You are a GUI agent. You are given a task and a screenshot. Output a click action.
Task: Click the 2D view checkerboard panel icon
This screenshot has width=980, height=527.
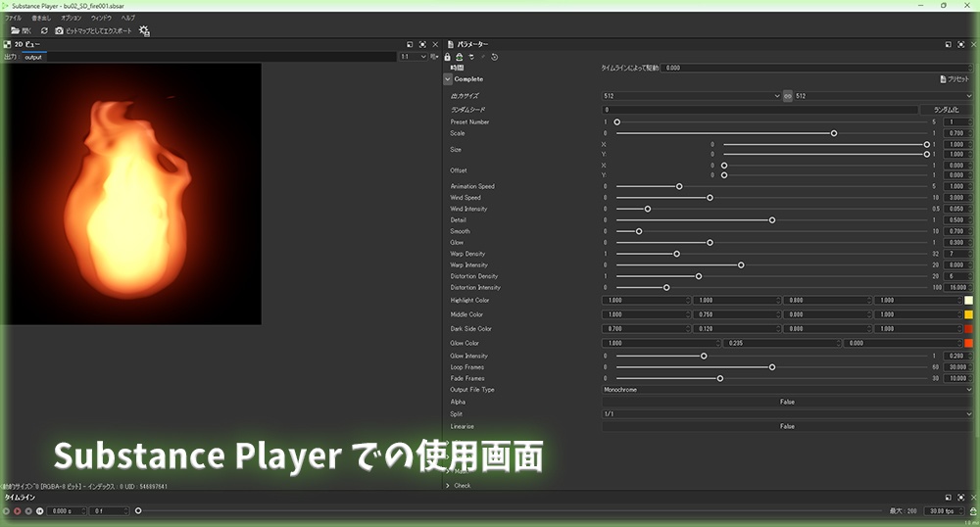point(8,44)
